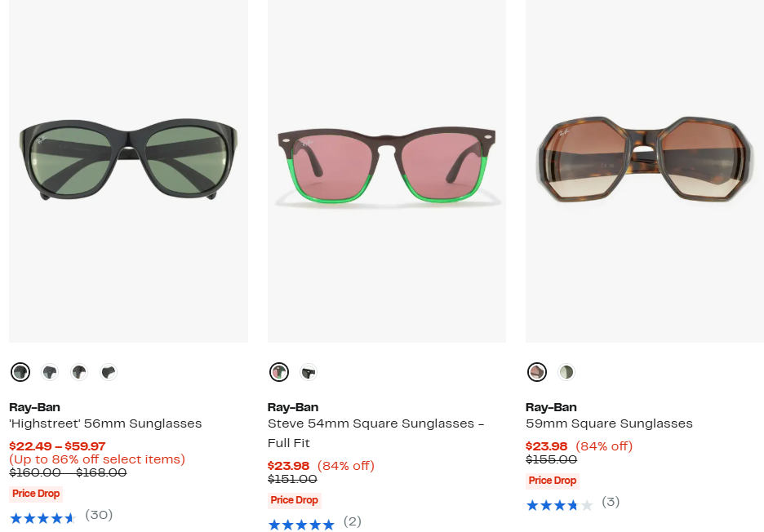Pick third color option for Highstreet sunglasses
This screenshot has width=764, height=532.
[x=79, y=373]
